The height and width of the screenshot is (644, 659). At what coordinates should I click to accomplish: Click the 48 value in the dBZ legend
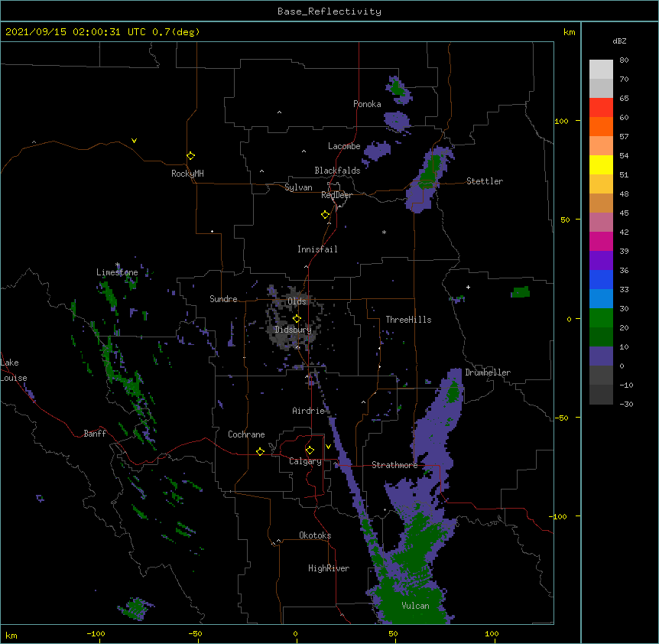pos(624,194)
